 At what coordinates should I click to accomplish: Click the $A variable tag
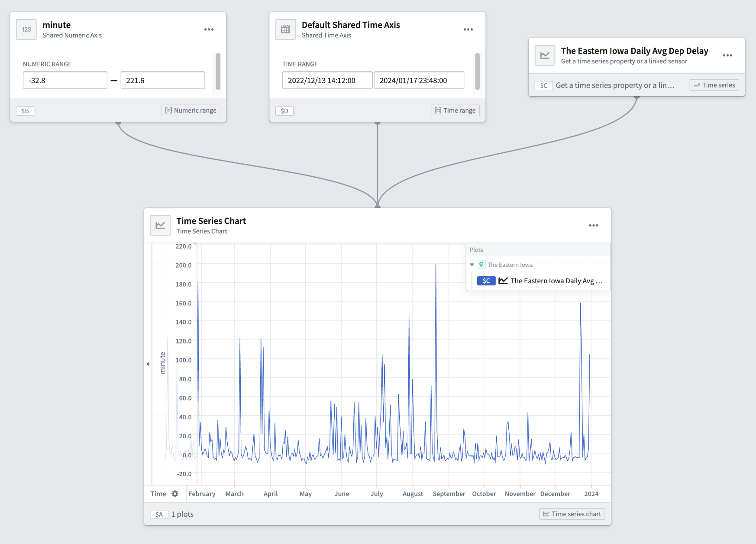159,515
